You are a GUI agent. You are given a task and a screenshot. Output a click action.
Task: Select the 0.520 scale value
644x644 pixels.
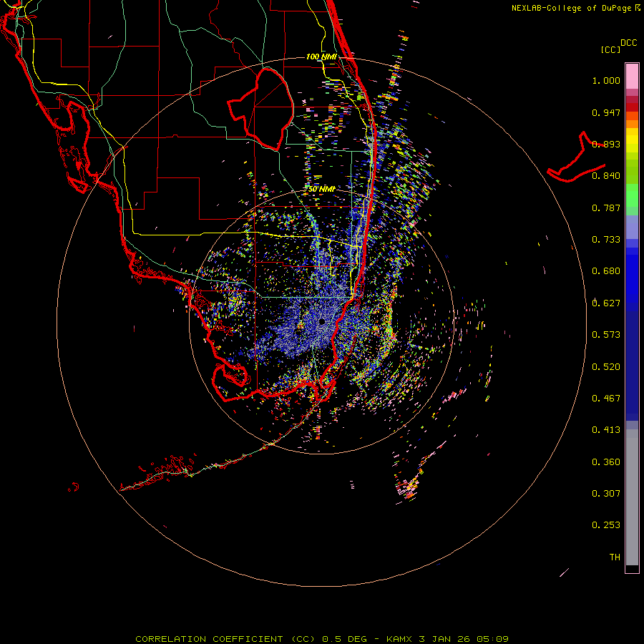click(x=606, y=367)
